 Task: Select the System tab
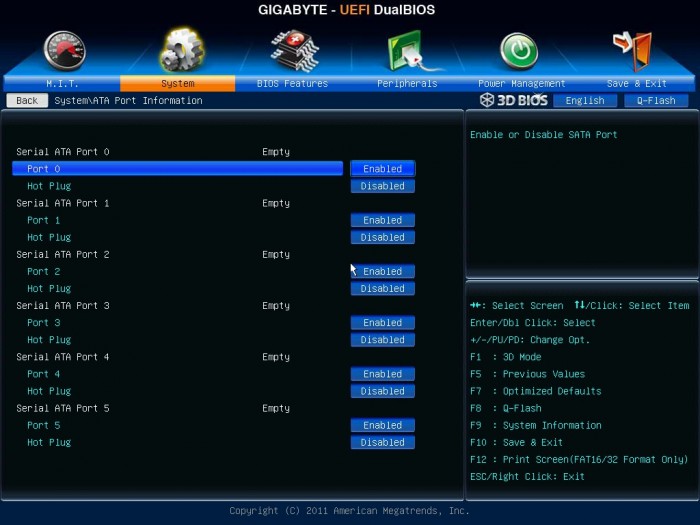click(178, 83)
